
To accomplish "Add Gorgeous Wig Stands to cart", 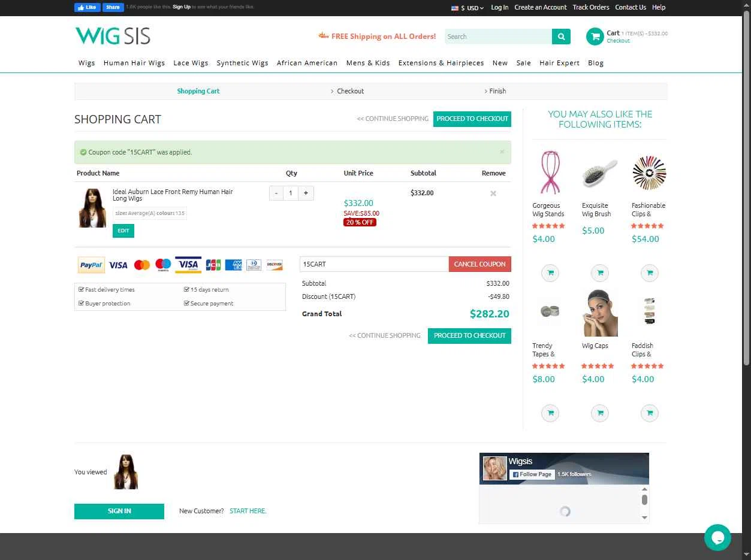I will point(550,273).
